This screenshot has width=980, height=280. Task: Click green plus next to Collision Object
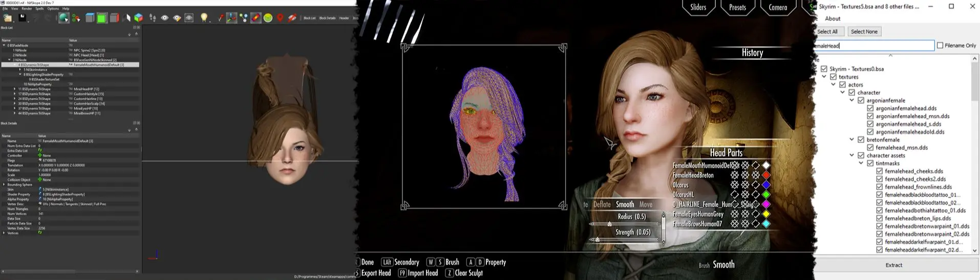tap(40, 179)
